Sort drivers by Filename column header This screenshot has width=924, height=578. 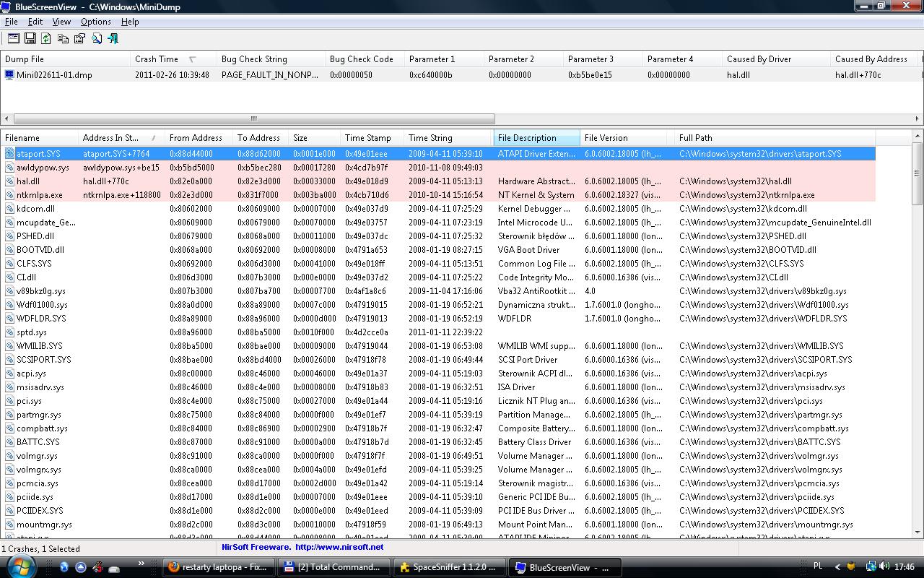[40, 138]
